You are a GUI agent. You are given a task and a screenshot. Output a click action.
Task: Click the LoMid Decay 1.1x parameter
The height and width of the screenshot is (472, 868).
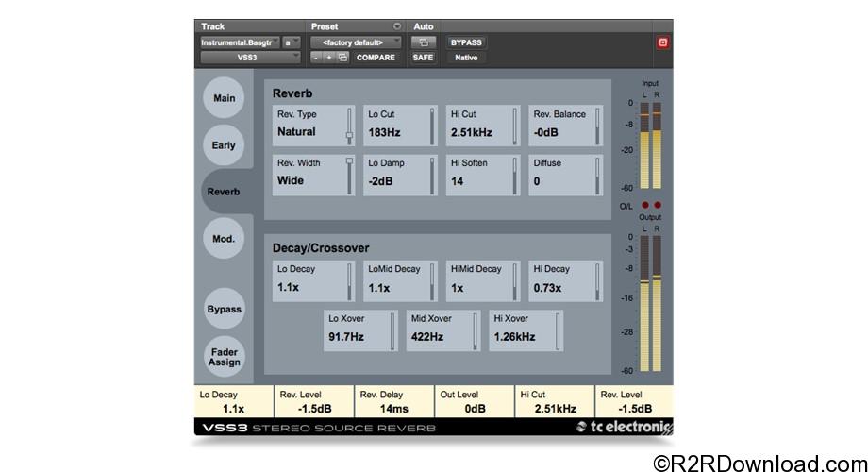400,281
